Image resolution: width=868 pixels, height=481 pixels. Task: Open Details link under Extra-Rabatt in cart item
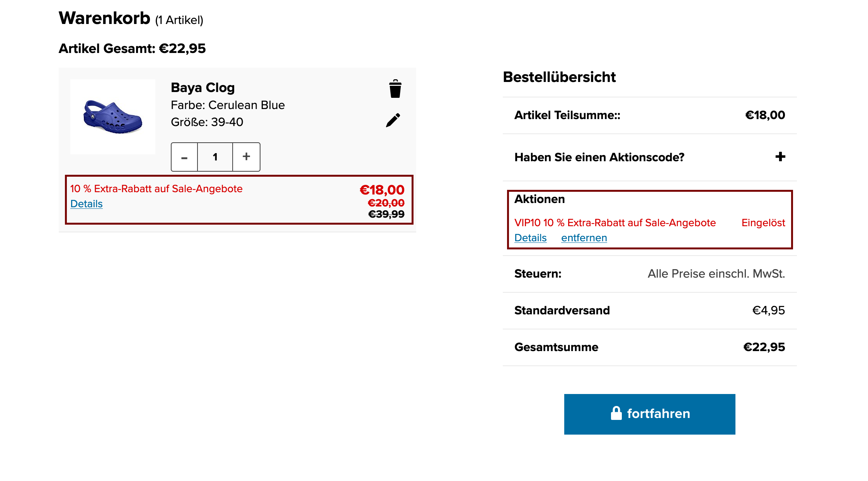87,204
